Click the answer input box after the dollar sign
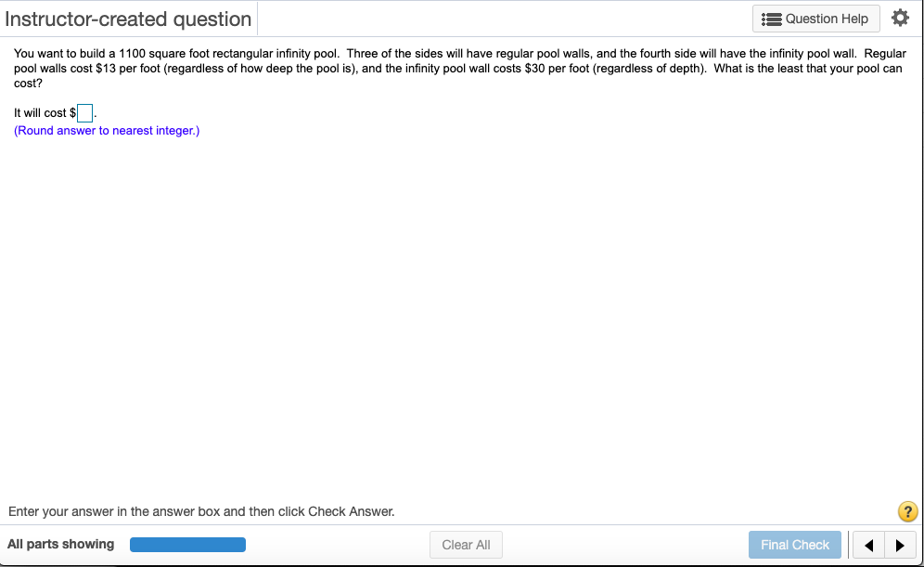 [x=84, y=112]
